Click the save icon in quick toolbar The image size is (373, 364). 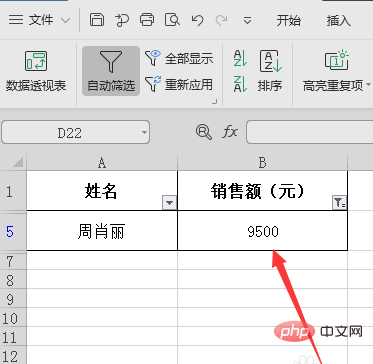click(x=96, y=20)
